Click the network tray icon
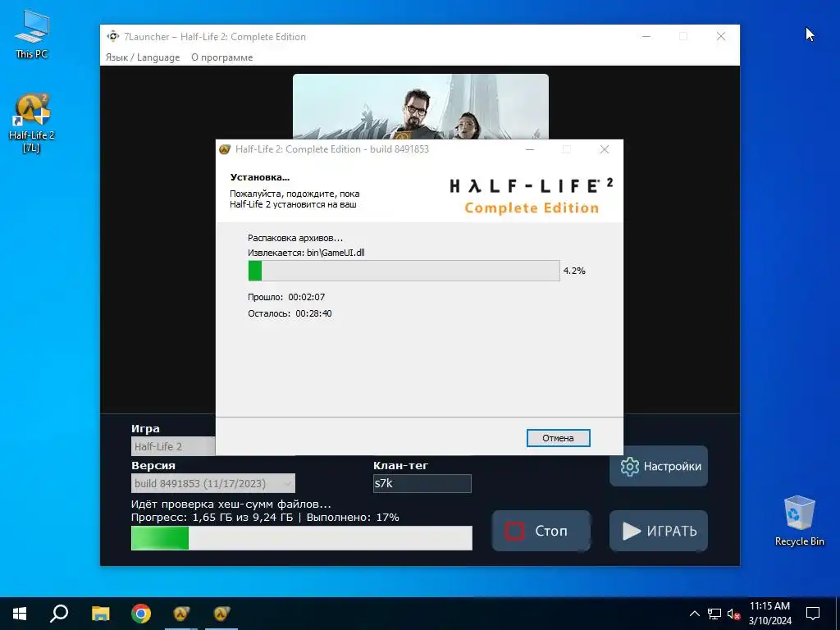This screenshot has height=630, width=840. point(714,614)
